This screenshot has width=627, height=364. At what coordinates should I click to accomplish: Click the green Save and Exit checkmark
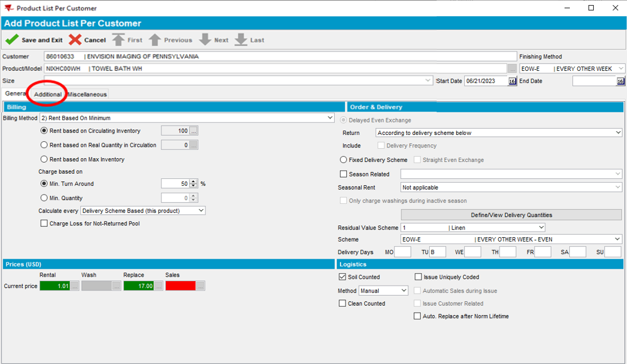[12, 40]
